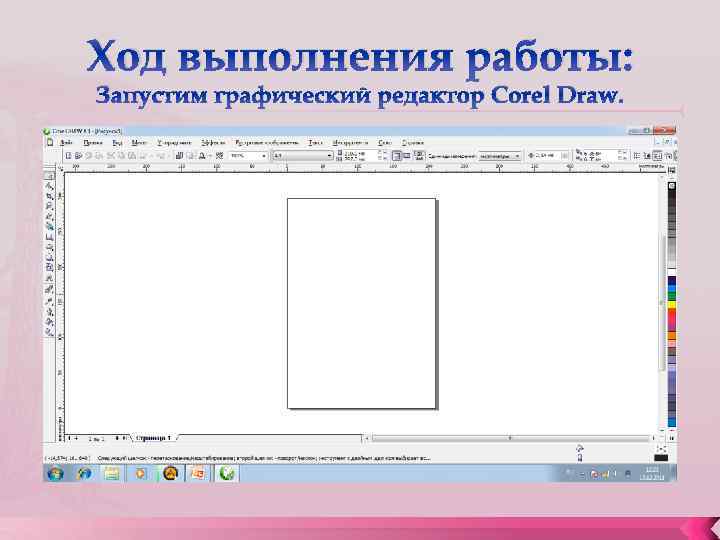This screenshot has height=540, width=720.
Task: Open the Файл menu
Action: point(66,142)
